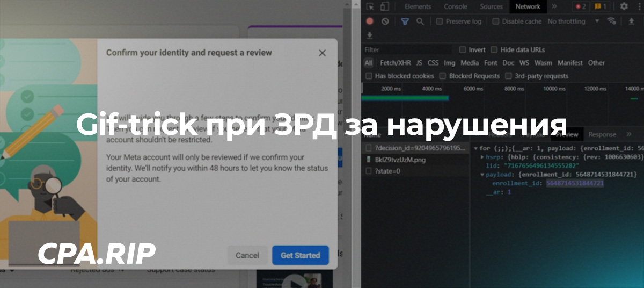Click Cancel in the dialog
The height and width of the screenshot is (288, 644).
pos(247,255)
